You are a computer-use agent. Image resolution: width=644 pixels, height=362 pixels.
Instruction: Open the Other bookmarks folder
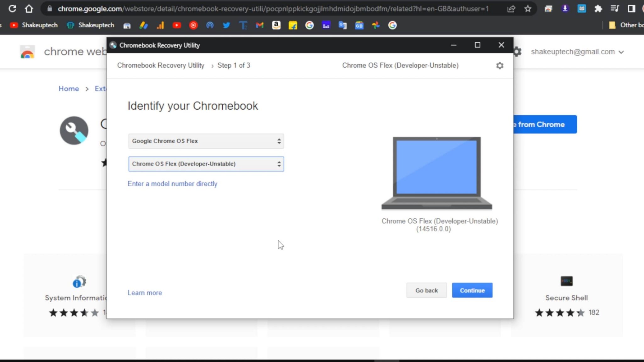coord(626,25)
